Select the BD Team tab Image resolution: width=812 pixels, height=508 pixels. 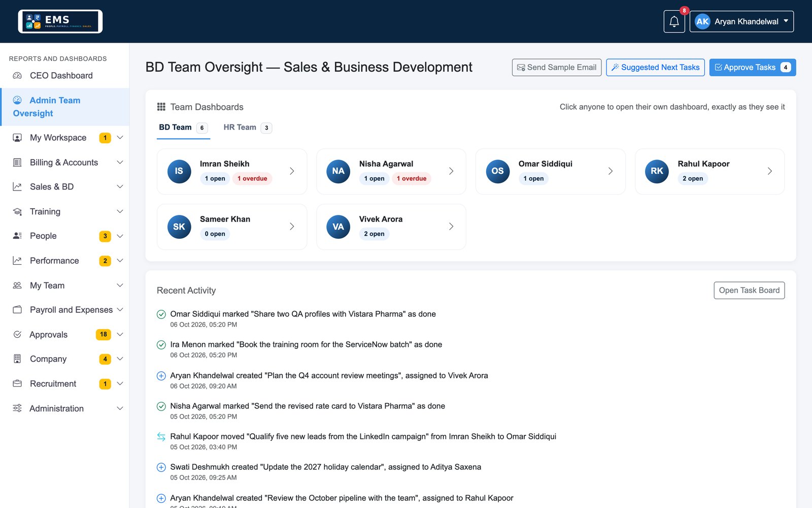point(183,128)
